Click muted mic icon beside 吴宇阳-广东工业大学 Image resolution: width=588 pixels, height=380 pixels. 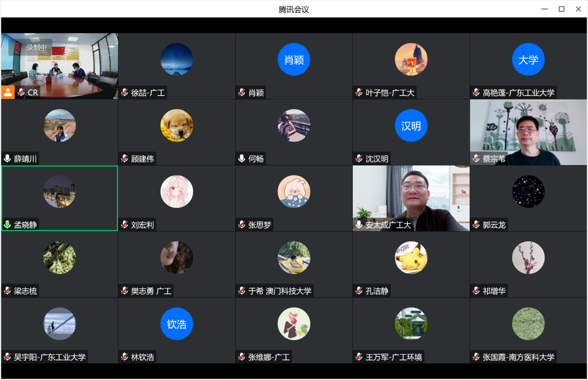[x=7, y=357]
